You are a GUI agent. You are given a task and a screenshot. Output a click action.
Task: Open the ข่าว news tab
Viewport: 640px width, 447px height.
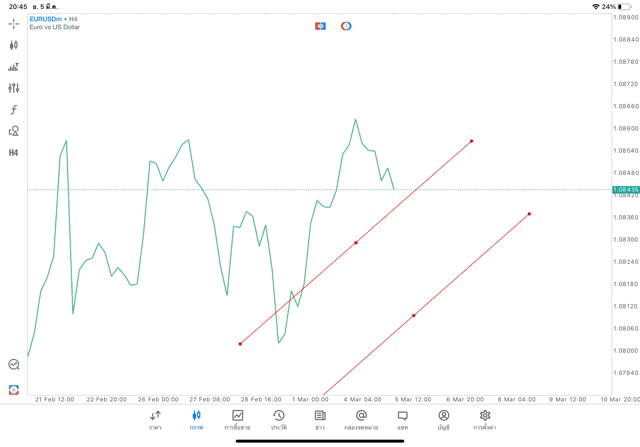(320, 420)
